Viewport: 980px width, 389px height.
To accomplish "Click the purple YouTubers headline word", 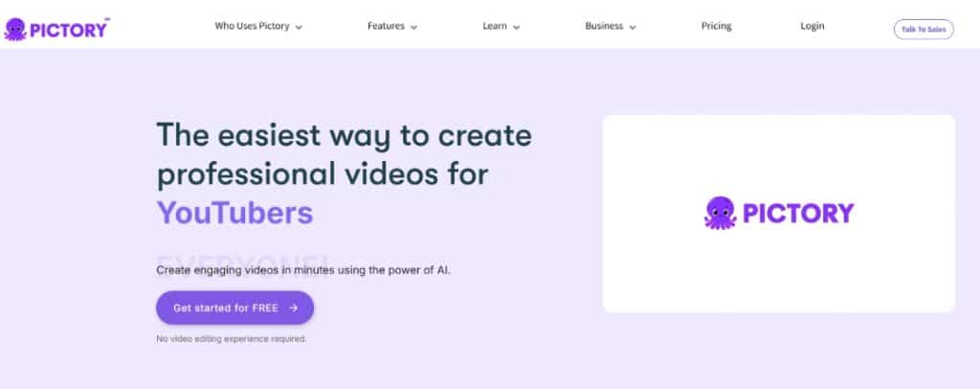I will 234,213.
